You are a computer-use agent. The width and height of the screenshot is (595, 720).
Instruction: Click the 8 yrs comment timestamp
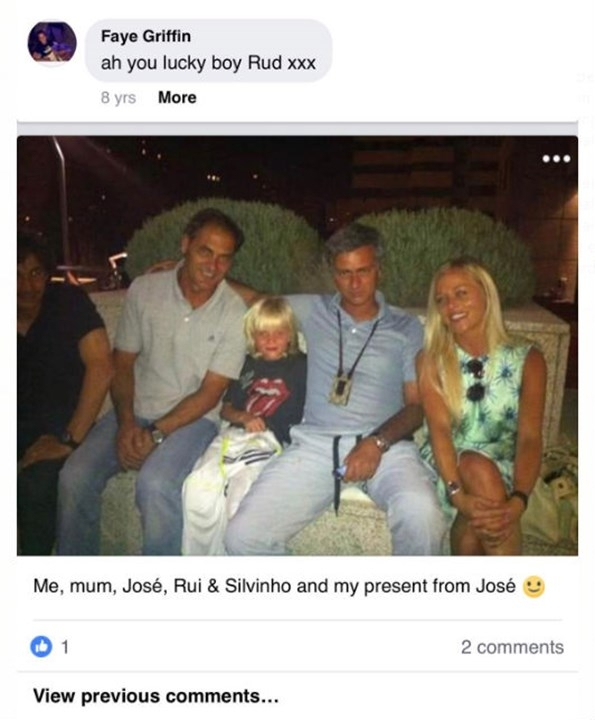[x=118, y=98]
